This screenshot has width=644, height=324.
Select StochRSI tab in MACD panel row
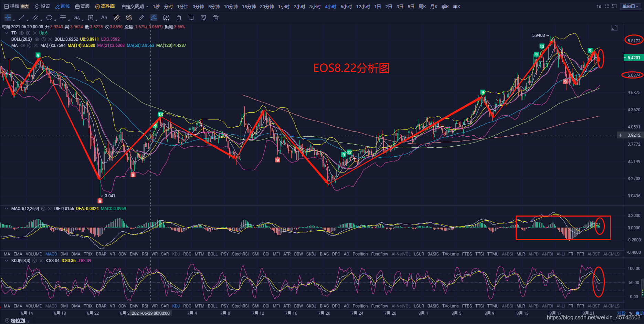click(x=240, y=254)
